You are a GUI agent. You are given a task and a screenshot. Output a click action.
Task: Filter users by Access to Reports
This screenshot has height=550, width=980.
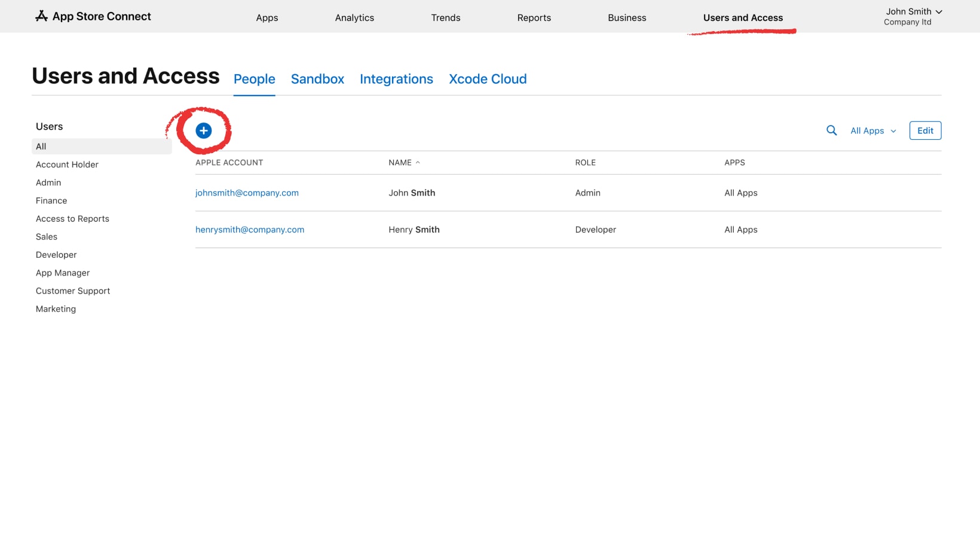(x=72, y=219)
